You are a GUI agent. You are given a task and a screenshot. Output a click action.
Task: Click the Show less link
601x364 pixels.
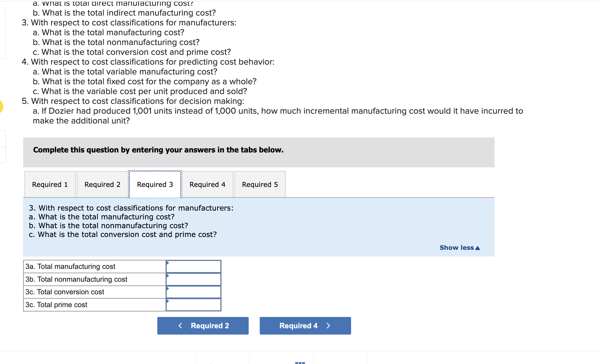(457, 248)
